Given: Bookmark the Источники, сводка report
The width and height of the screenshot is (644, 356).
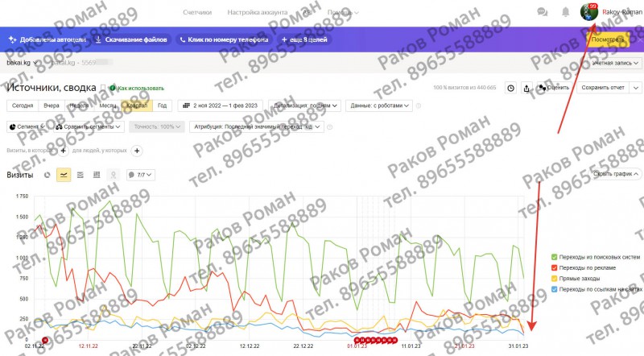Looking at the screenshot, I should [103, 88].
